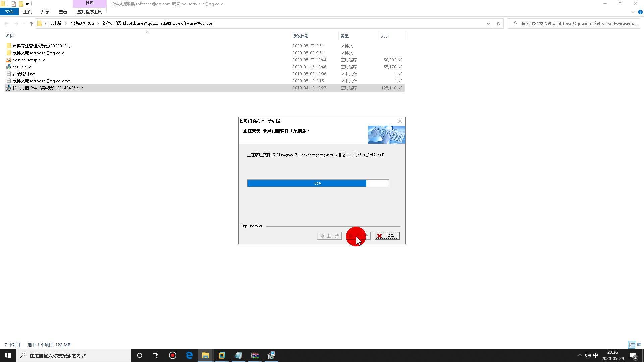Switch to details view layout icon
The width and height of the screenshot is (644, 362).
click(x=632, y=345)
